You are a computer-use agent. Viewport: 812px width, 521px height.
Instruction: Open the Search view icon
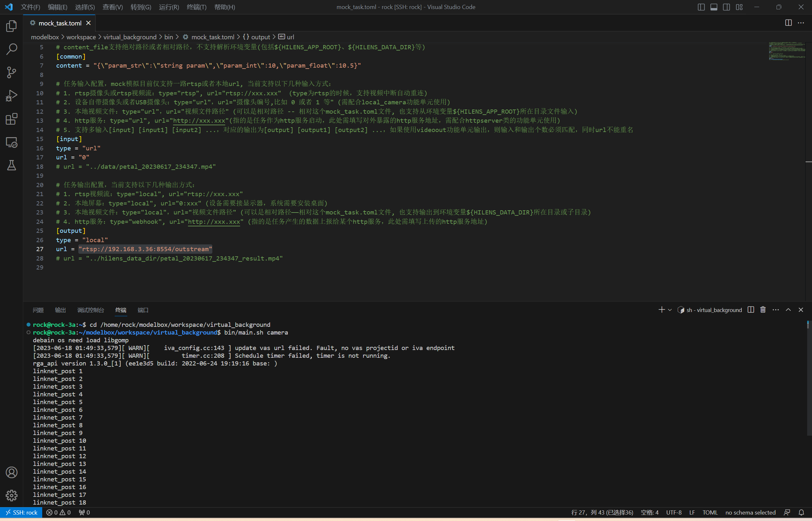click(x=12, y=49)
